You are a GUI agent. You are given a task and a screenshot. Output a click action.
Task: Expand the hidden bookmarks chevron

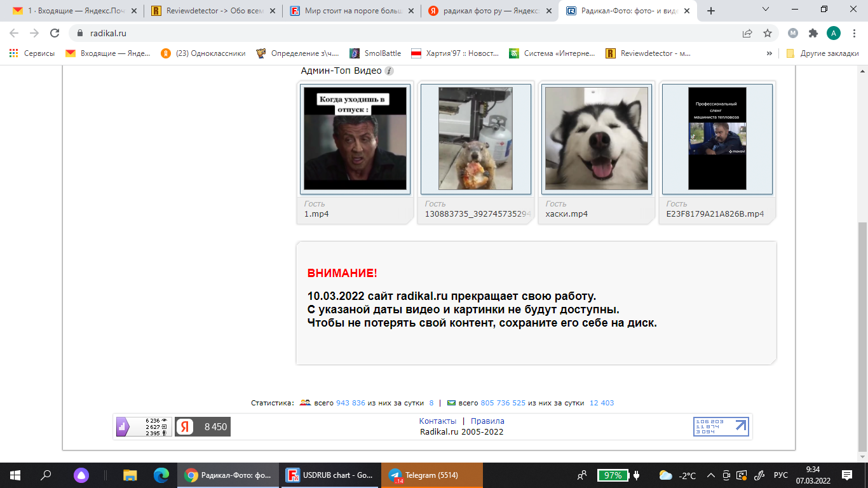[x=770, y=53]
